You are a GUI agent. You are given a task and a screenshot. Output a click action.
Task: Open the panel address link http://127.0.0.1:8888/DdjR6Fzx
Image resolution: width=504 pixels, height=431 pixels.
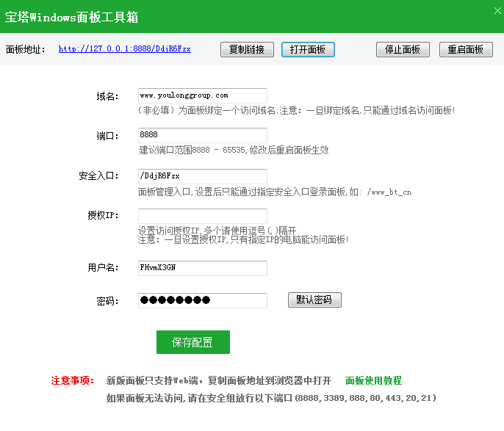click(124, 48)
